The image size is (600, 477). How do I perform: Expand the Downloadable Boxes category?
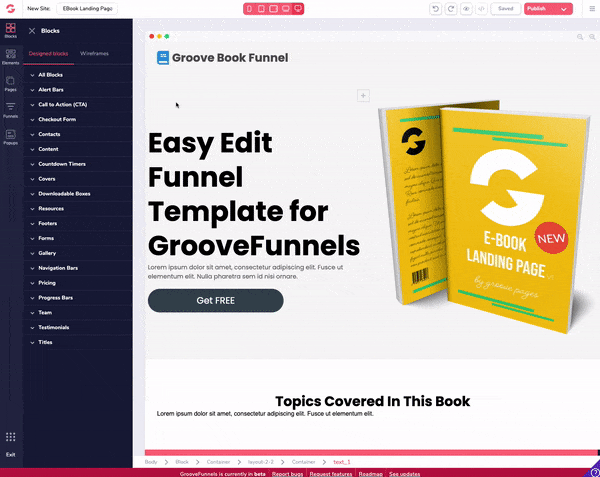pyautogui.click(x=78, y=194)
